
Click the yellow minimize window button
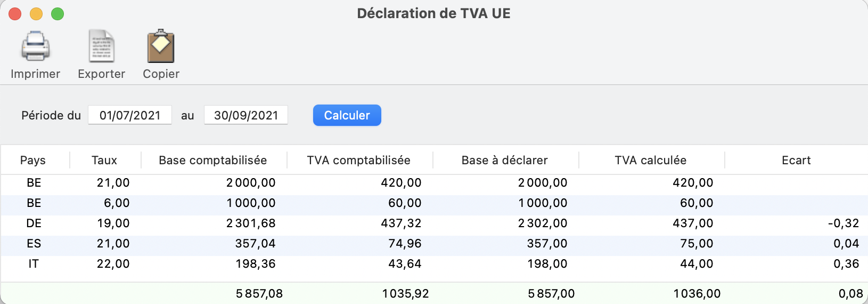click(36, 14)
